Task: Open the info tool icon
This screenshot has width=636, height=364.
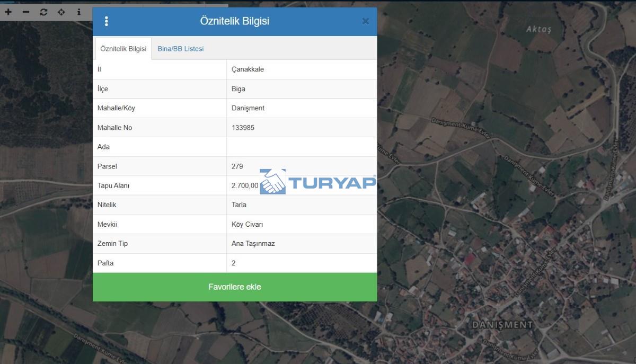Action: click(x=79, y=12)
